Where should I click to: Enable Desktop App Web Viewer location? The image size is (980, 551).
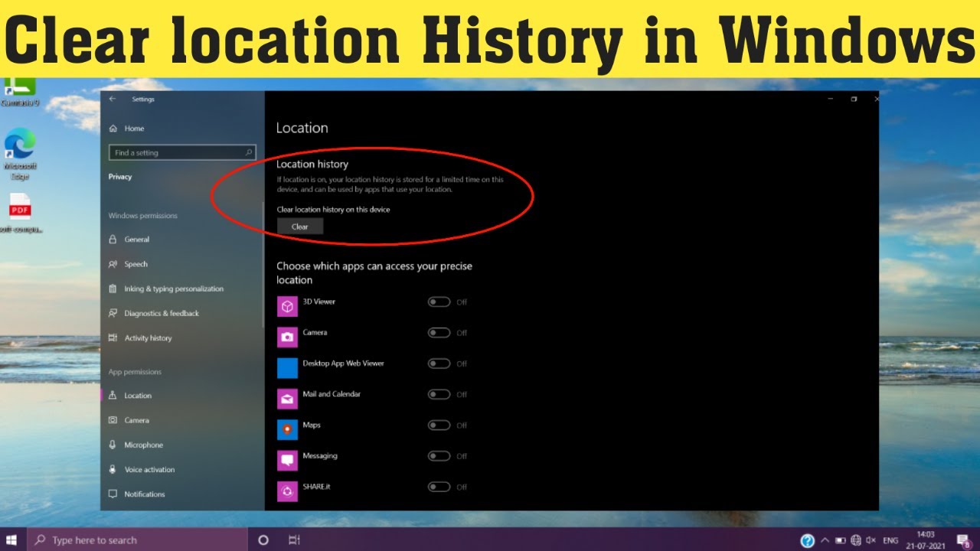click(x=439, y=364)
